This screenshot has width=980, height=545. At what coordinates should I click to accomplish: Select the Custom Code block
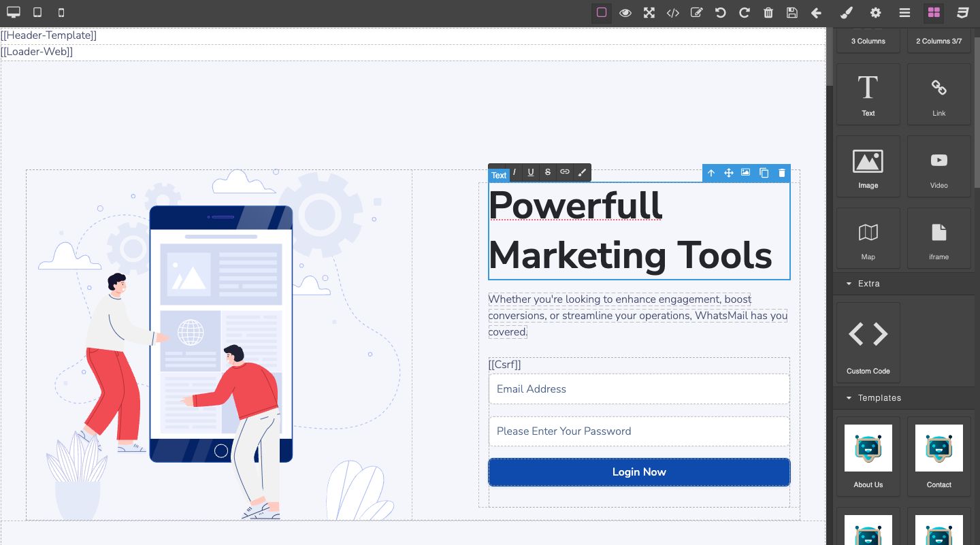pyautogui.click(x=868, y=343)
